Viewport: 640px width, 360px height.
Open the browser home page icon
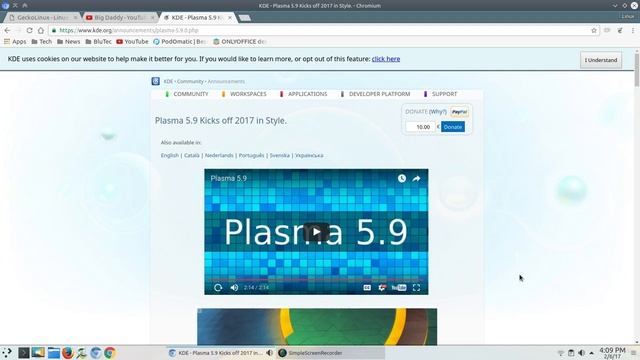[41, 31]
